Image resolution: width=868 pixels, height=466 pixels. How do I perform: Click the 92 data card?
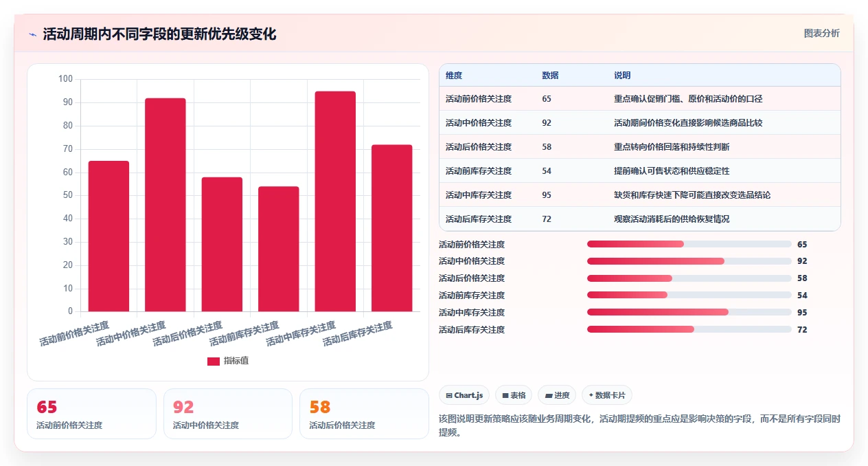(x=228, y=414)
